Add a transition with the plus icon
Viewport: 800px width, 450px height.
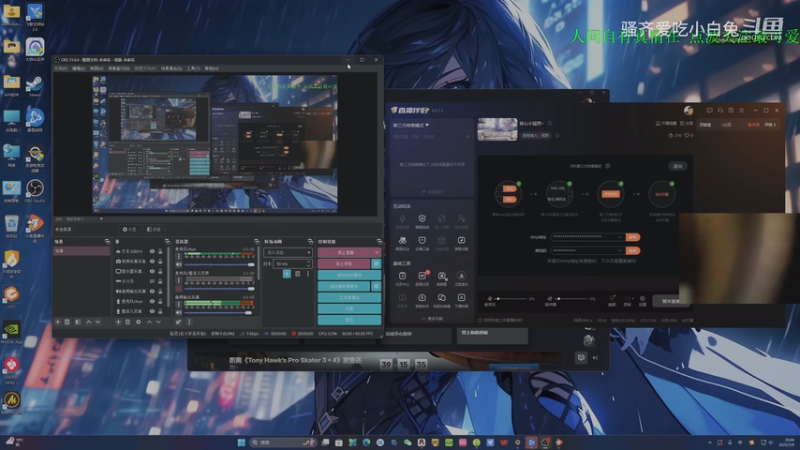point(287,274)
